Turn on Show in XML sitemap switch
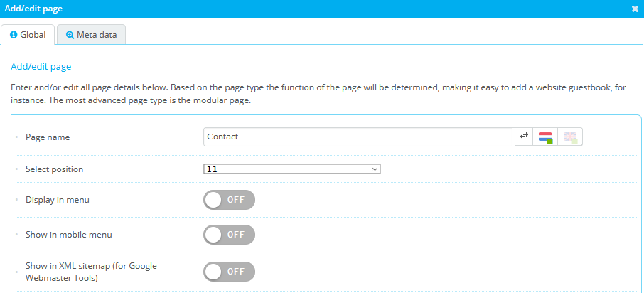 [x=229, y=271]
